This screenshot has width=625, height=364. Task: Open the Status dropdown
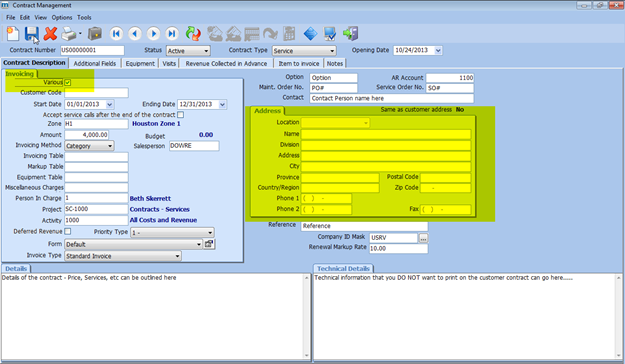188,51
